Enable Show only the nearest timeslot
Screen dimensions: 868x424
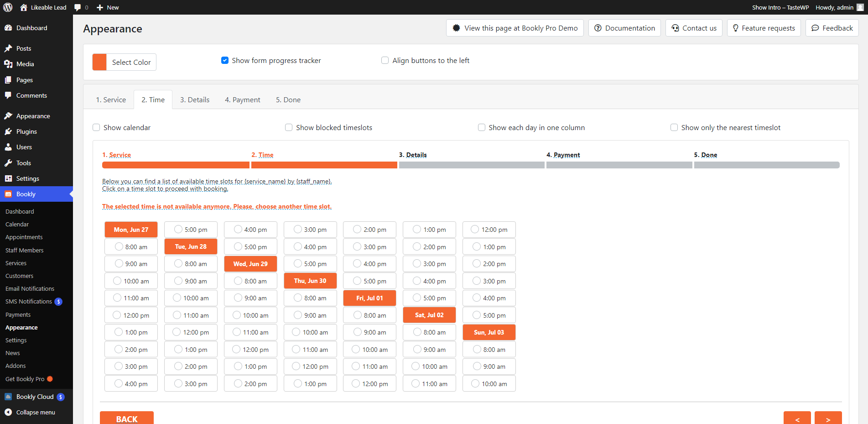(x=674, y=127)
